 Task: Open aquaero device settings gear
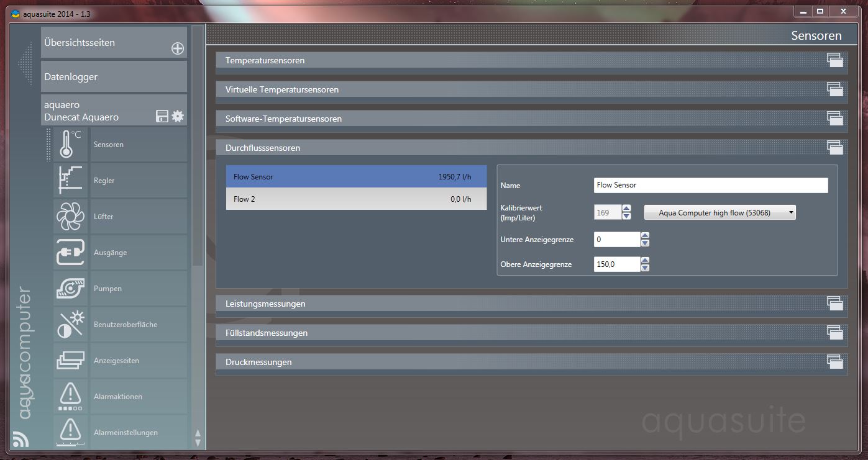178,116
